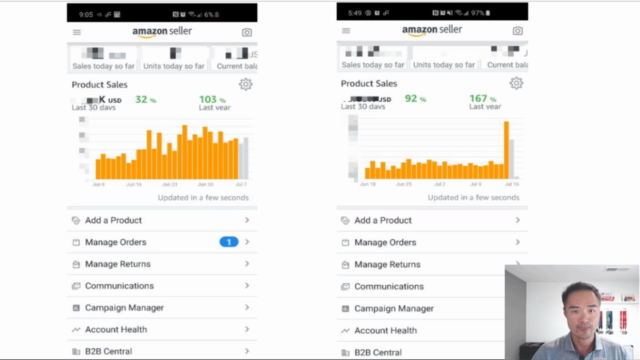Tap camera icon in right phone screen
This screenshot has width=640, height=360.
tap(518, 31)
